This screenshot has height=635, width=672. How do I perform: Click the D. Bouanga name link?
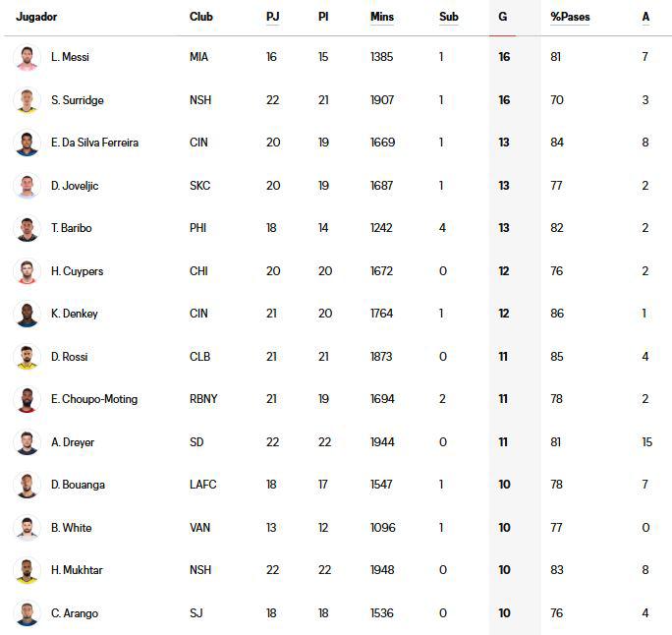coord(78,485)
